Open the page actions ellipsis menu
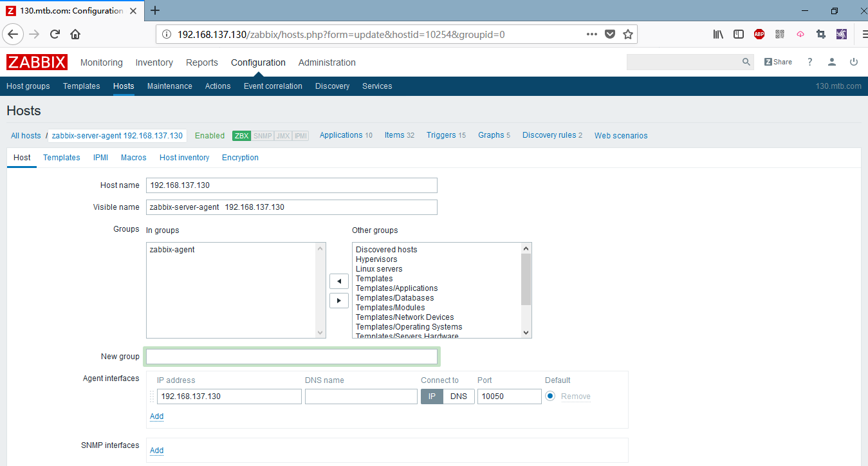The width and height of the screenshot is (868, 466). click(x=592, y=34)
